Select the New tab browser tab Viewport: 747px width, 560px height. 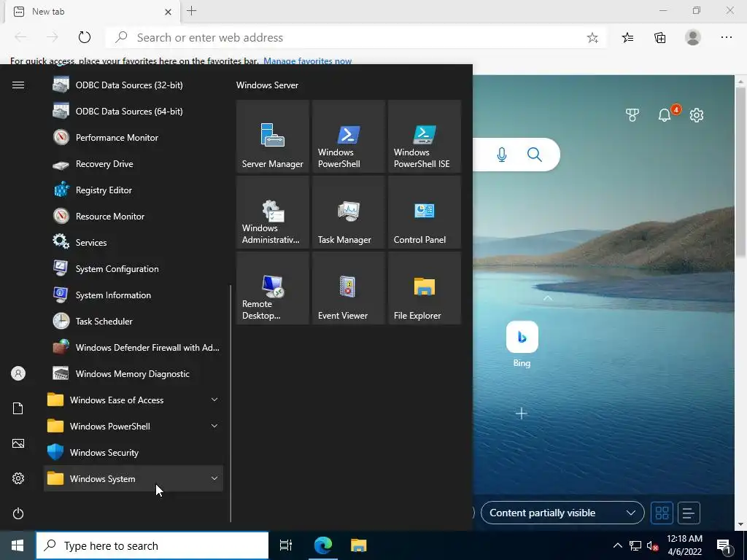93,12
